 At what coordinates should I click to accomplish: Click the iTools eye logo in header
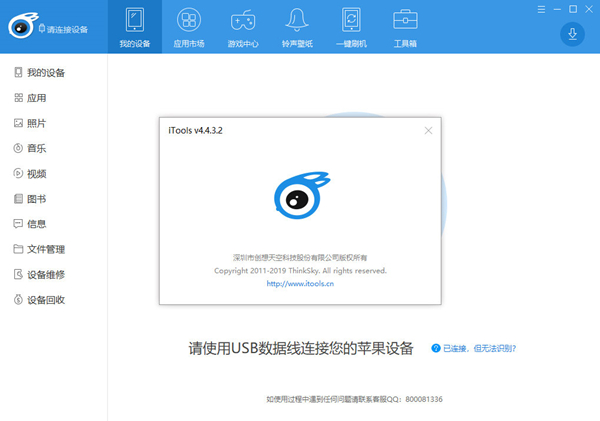[x=23, y=25]
